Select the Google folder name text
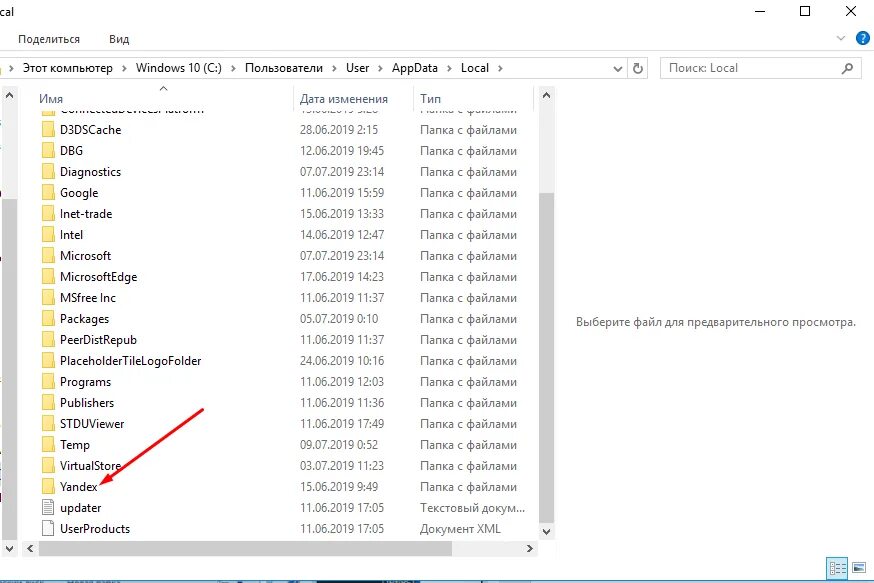This screenshot has height=583, width=874. [79, 193]
